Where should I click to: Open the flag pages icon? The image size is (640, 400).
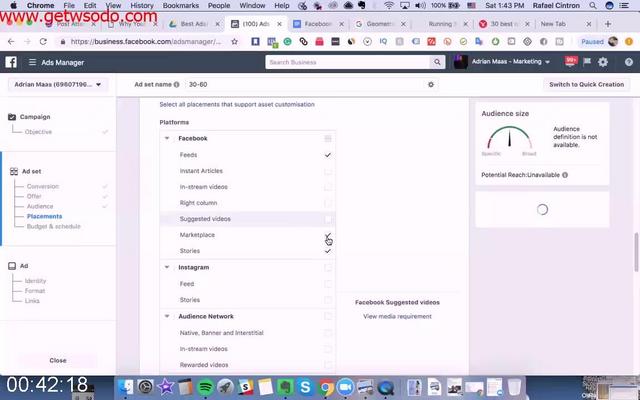[587, 62]
